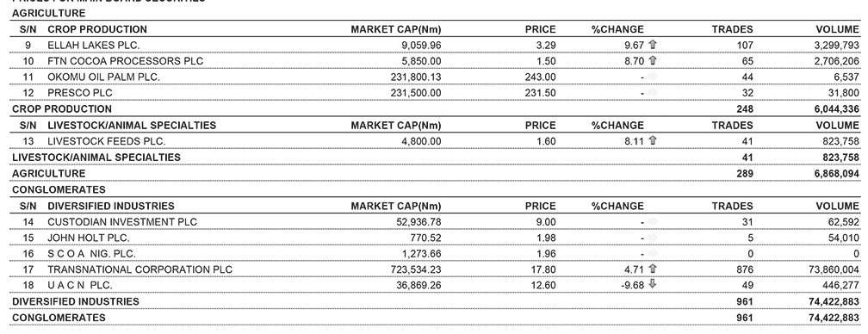Viewport: 868px width, 334px height.
Task: Click the AGRICULTURE heading at the top
Action: pos(49,13)
